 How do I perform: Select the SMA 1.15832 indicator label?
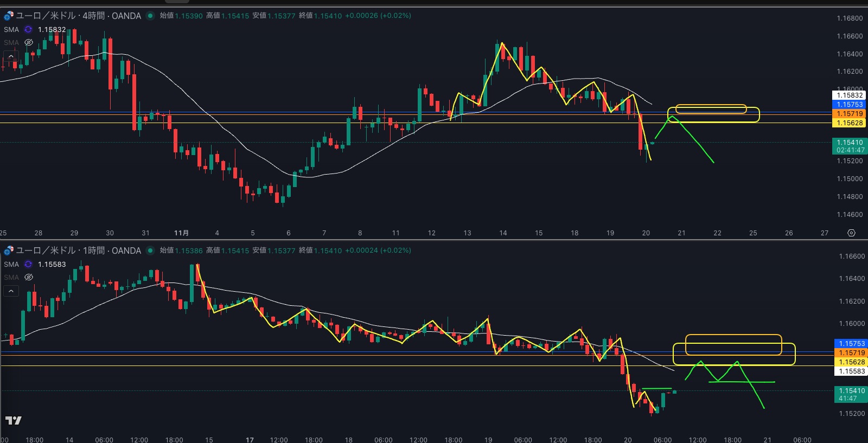point(11,30)
